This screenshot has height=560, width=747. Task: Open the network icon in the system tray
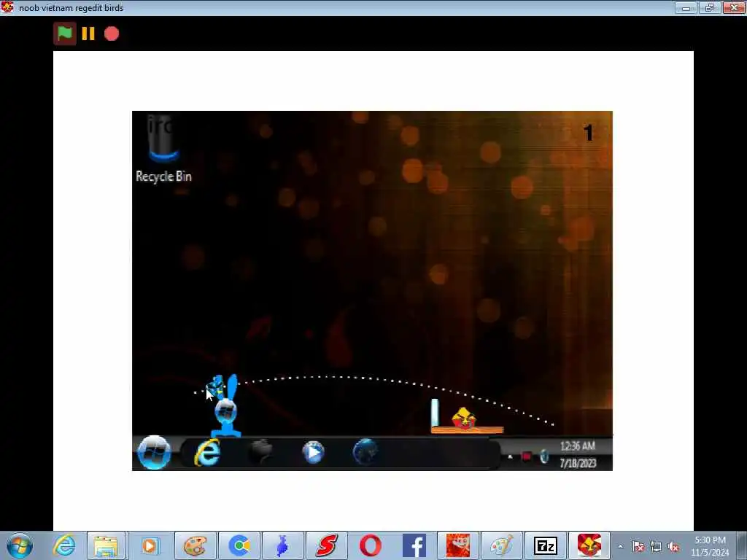656,547
